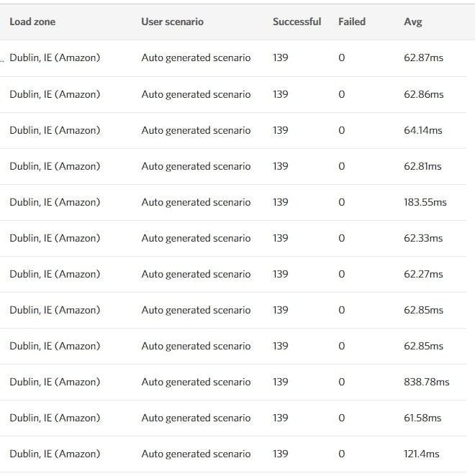Click the 62.81ms average value
The height and width of the screenshot is (476, 475).
pos(423,166)
